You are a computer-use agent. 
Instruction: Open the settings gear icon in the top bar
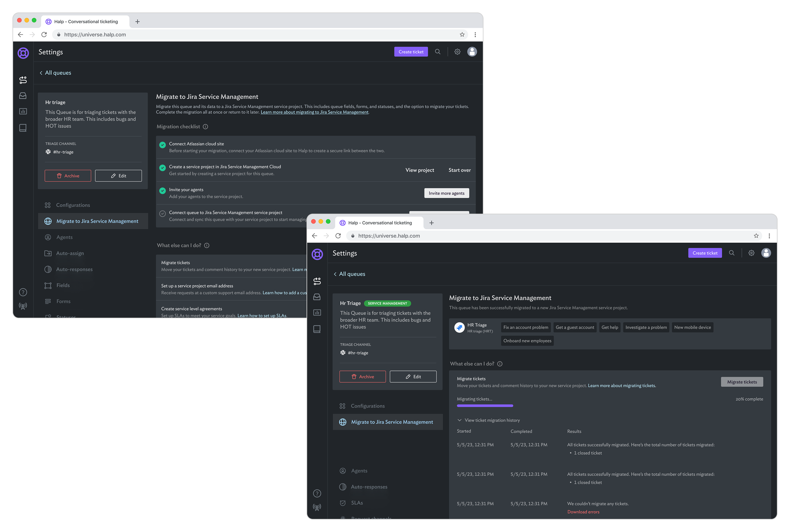[x=457, y=52]
